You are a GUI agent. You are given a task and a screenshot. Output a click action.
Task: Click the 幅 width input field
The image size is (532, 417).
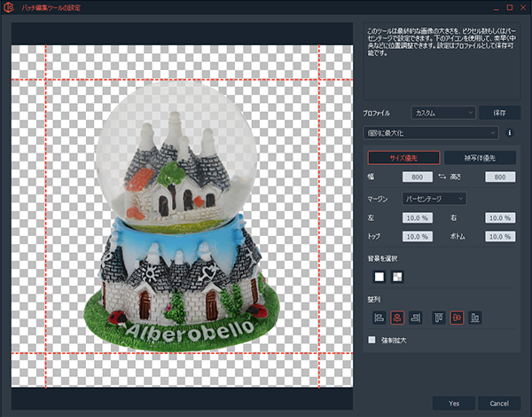(x=417, y=177)
